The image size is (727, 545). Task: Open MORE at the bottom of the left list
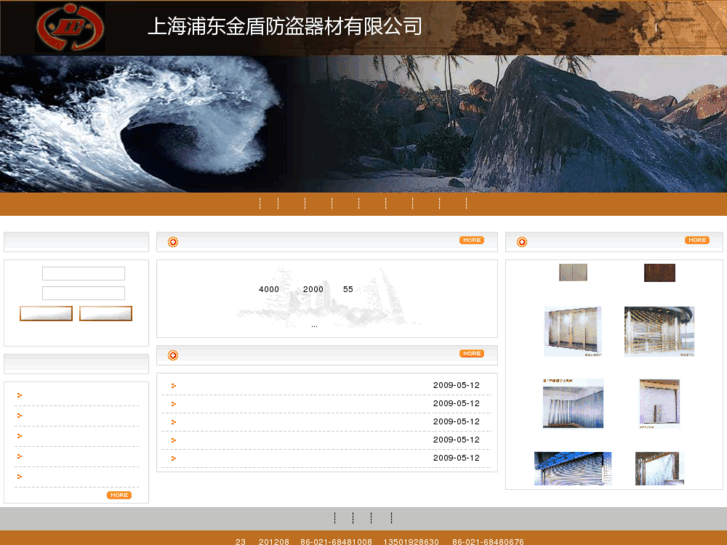pos(119,495)
